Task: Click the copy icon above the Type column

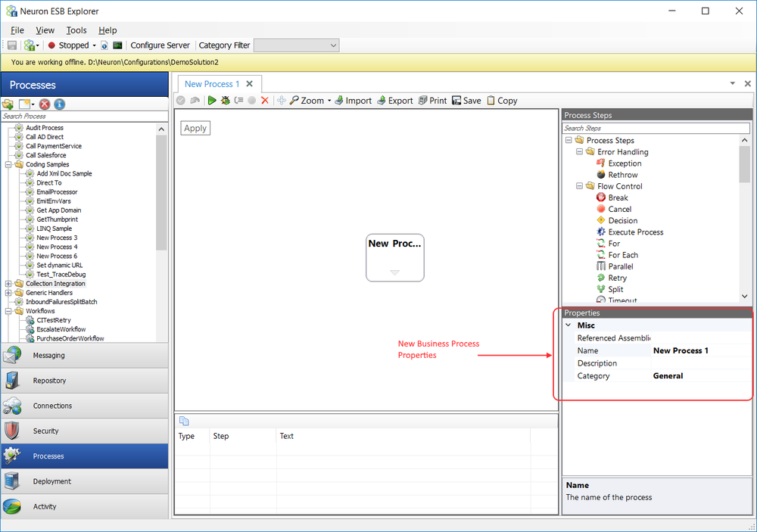Action: click(x=184, y=421)
